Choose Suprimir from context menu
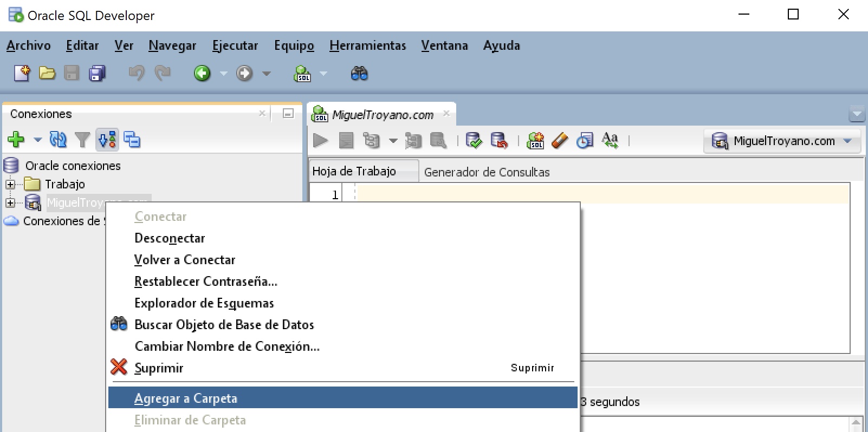The height and width of the screenshot is (432, 868). coord(344,368)
